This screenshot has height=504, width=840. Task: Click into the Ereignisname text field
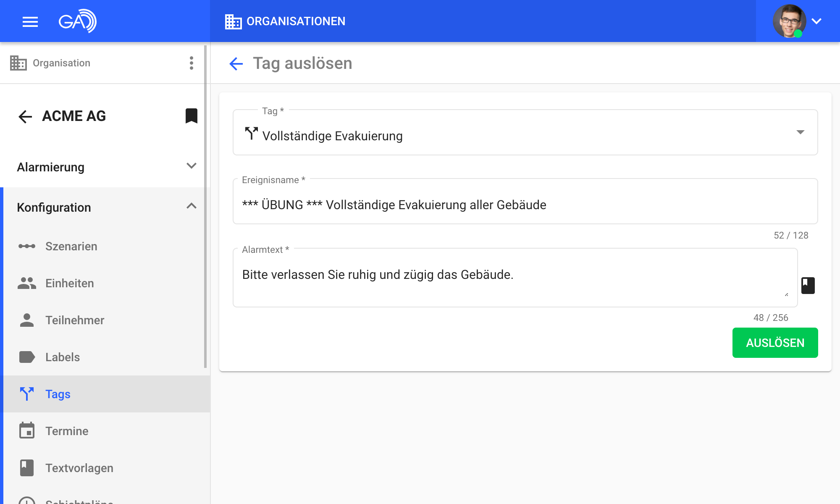point(525,205)
